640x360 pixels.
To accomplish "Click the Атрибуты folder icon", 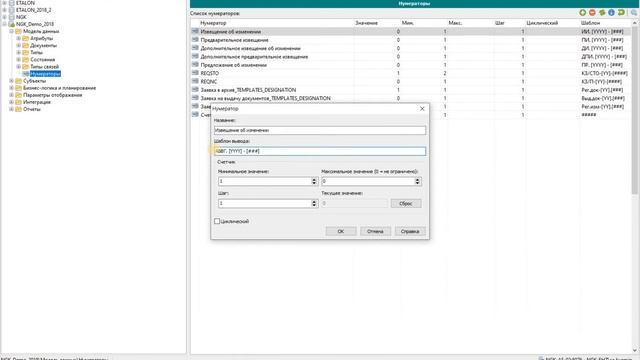I will point(25,38).
